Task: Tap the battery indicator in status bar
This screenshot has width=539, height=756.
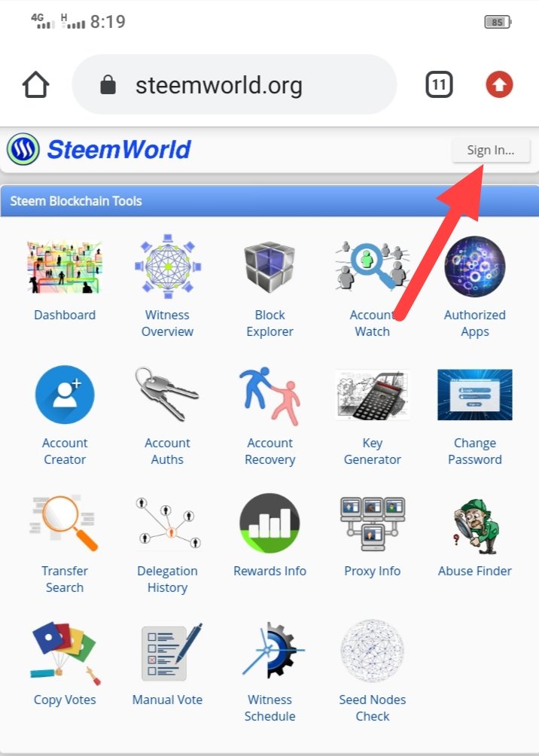Action: [498, 22]
